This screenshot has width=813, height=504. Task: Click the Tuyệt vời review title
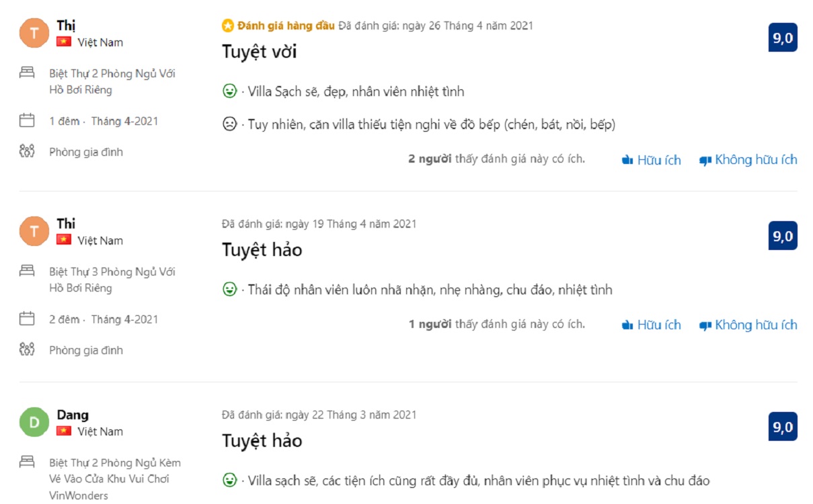tap(259, 52)
